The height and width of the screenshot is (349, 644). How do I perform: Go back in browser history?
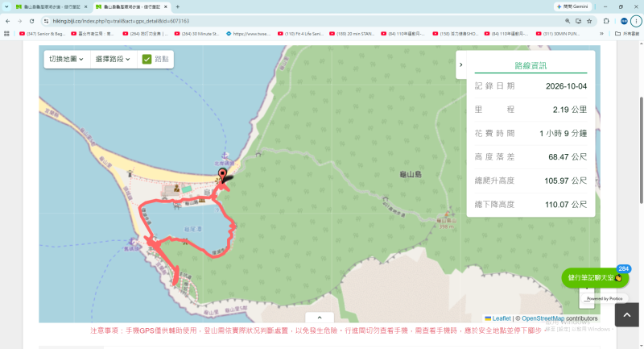[8, 21]
